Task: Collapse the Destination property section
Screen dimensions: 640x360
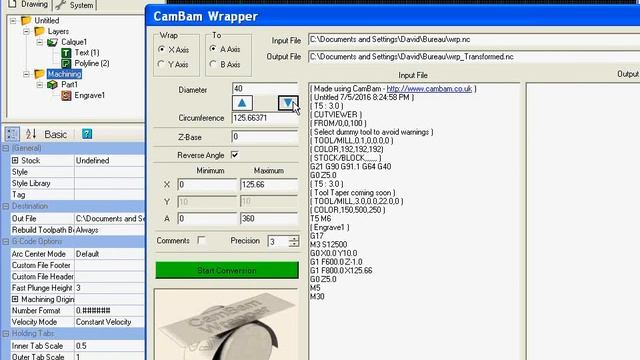Action: coord(5,206)
